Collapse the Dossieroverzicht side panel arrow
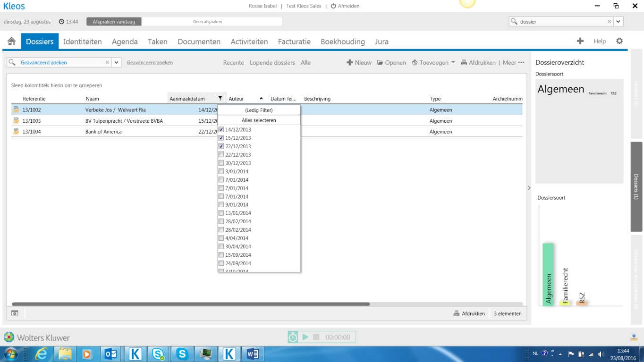The height and width of the screenshot is (362, 644). pos(529,188)
